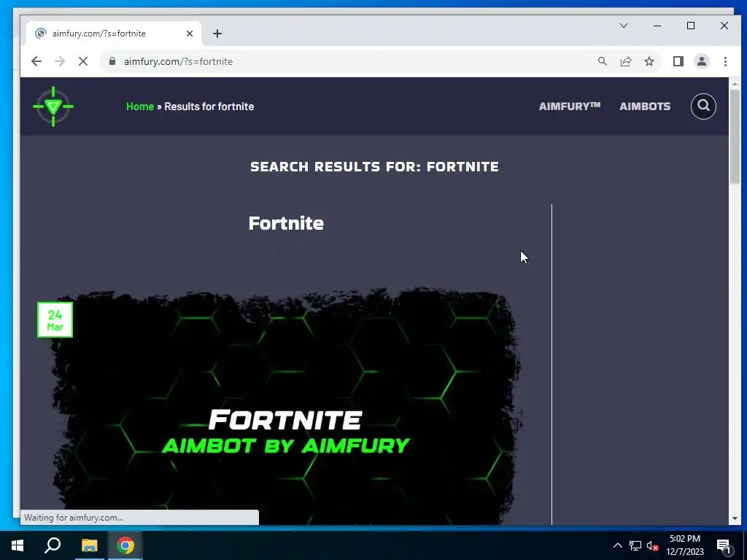Screen dimensions: 747x560
Task: Click the Results for fortnite breadcrumb text
Action: (x=209, y=106)
